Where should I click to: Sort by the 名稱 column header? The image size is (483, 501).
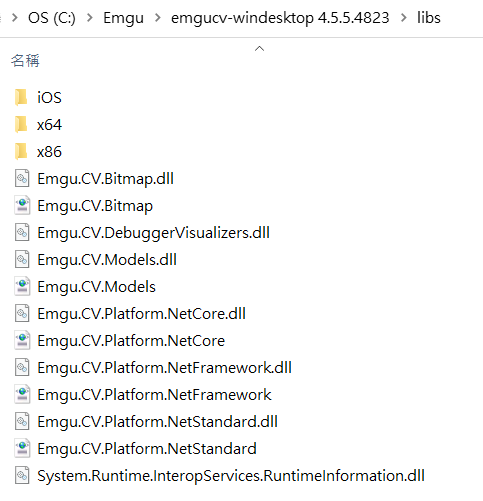click(x=25, y=60)
